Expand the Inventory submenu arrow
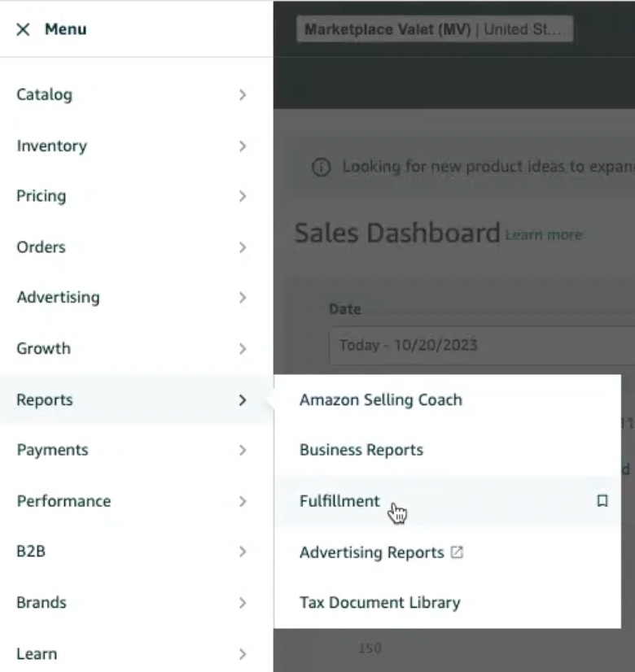This screenshot has height=672, width=635. (x=242, y=146)
